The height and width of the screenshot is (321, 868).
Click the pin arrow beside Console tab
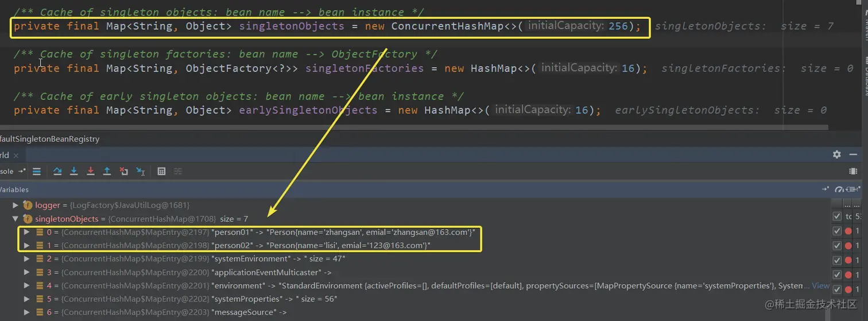(22, 171)
